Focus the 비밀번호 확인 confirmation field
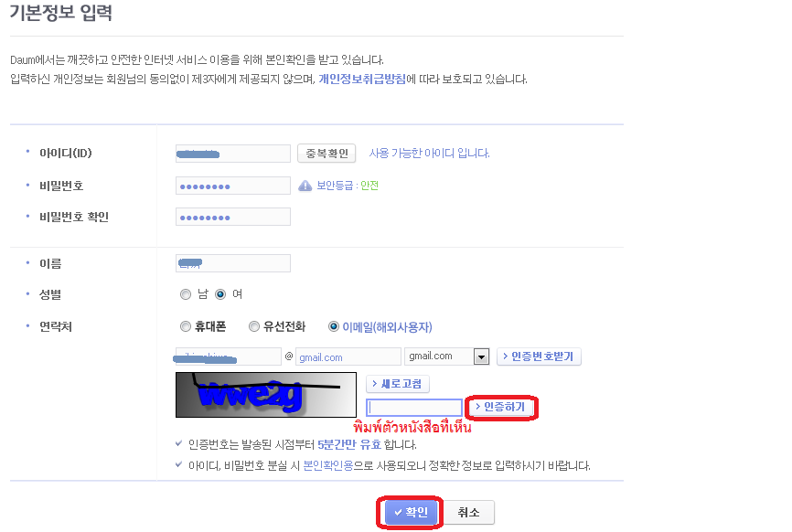This screenshot has height=532, width=792. [233, 217]
